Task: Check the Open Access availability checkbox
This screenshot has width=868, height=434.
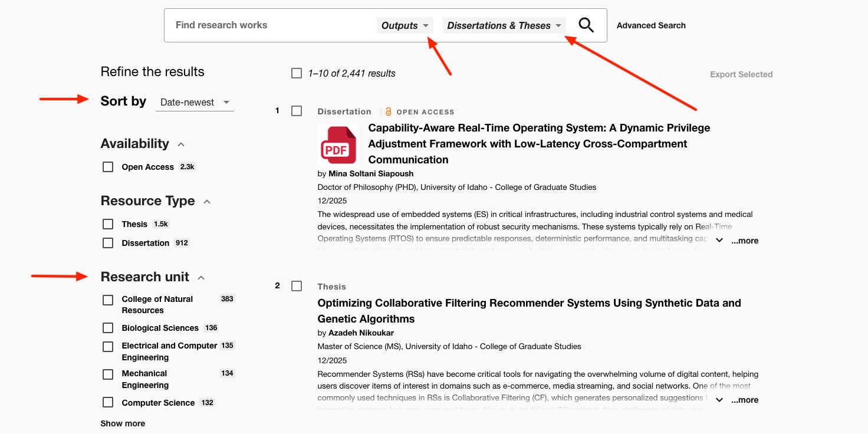Action: coord(108,167)
